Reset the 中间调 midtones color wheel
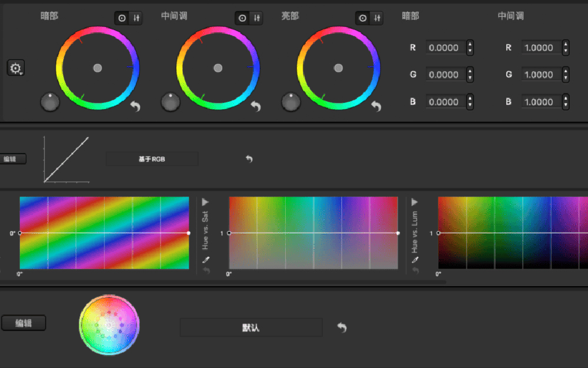This screenshot has height=368, width=588. coord(256,107)
